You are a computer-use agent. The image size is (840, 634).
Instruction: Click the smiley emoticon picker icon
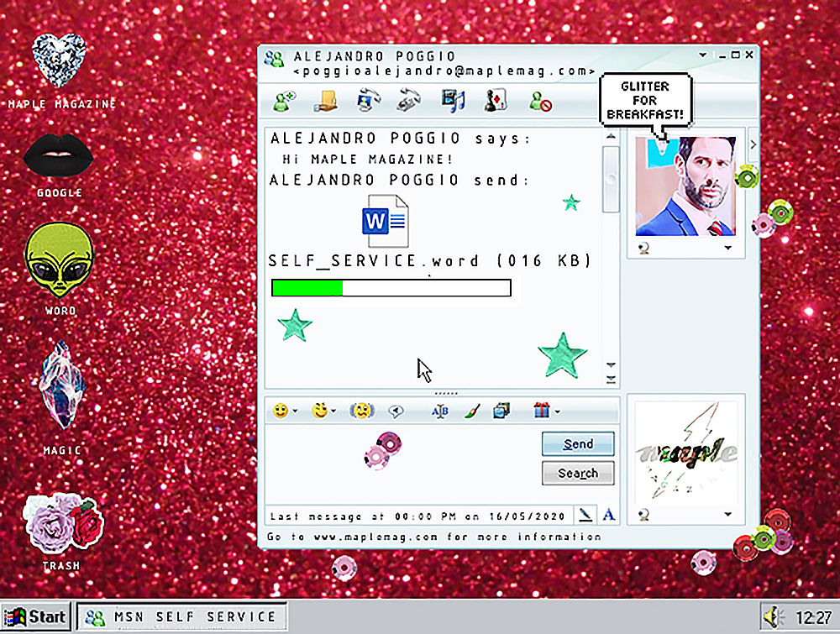[281, 411]
